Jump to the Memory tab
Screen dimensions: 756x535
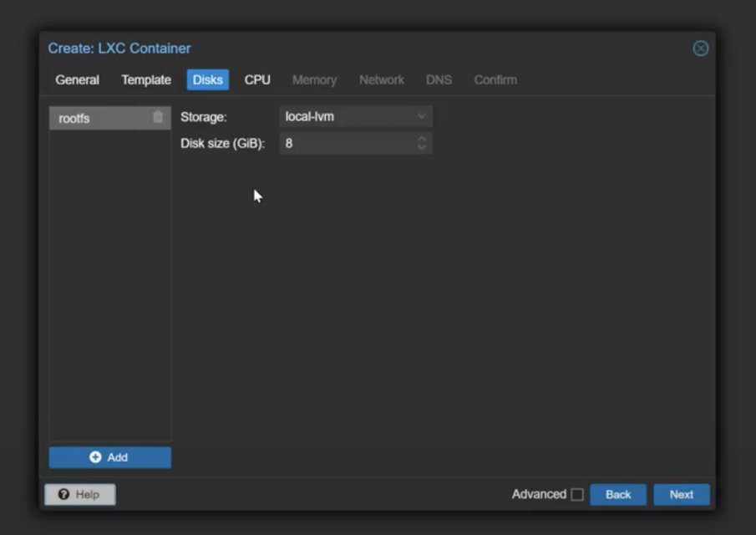point(314,80)
